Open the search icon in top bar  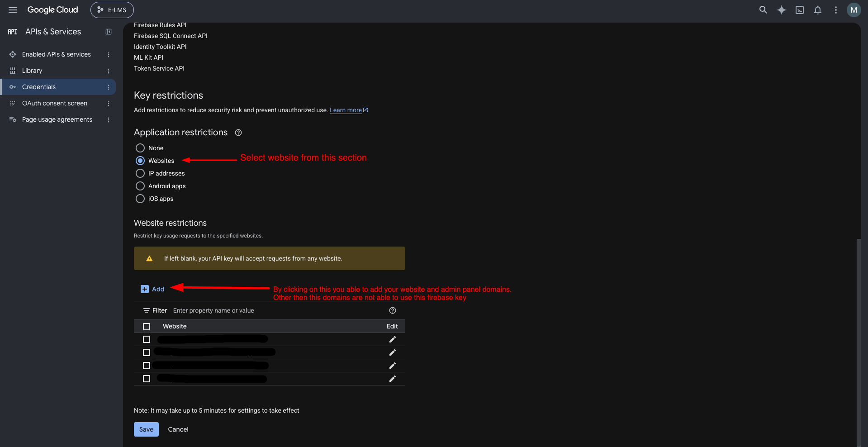coord(763,10)
